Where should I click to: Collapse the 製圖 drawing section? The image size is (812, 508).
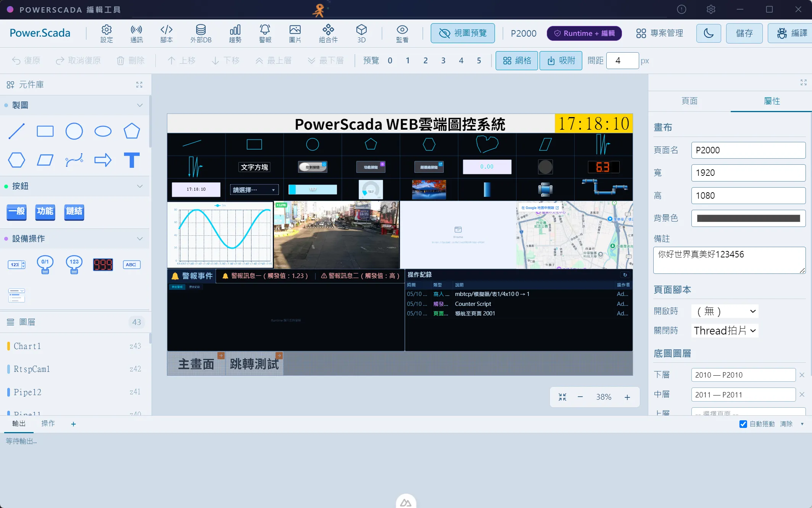[140, 105]
